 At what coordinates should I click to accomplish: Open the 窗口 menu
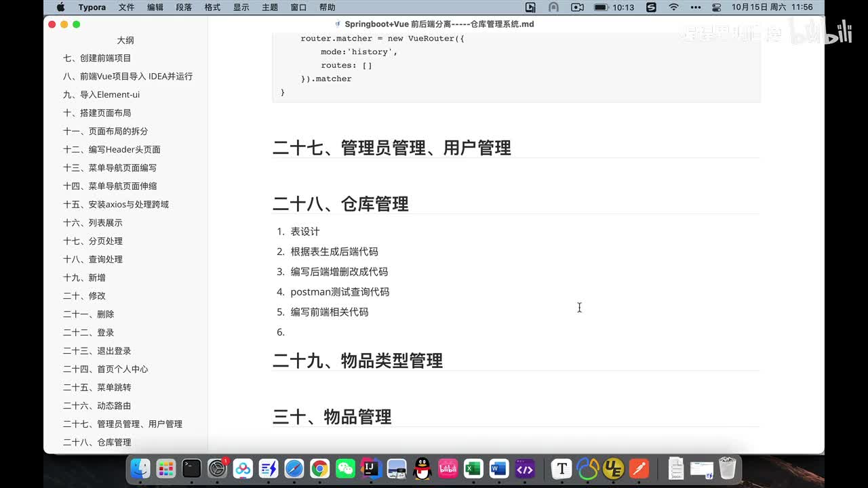pyautogui.click(x=298, y=7)
